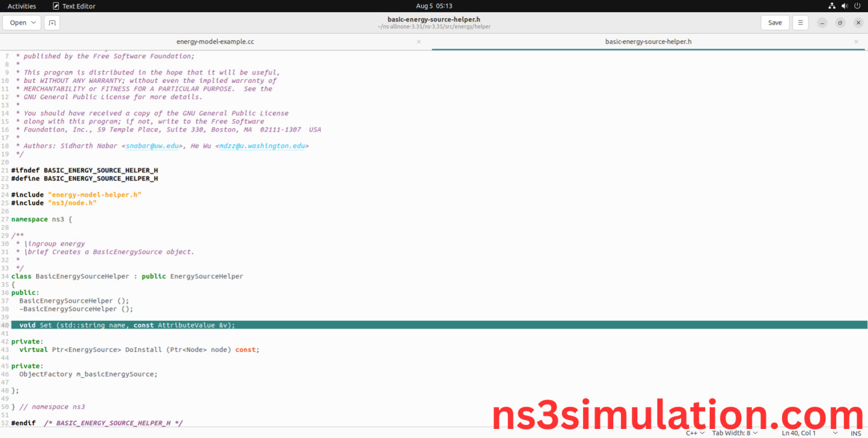Click the Save button
The image size is (868, 438).
point(774,23)
